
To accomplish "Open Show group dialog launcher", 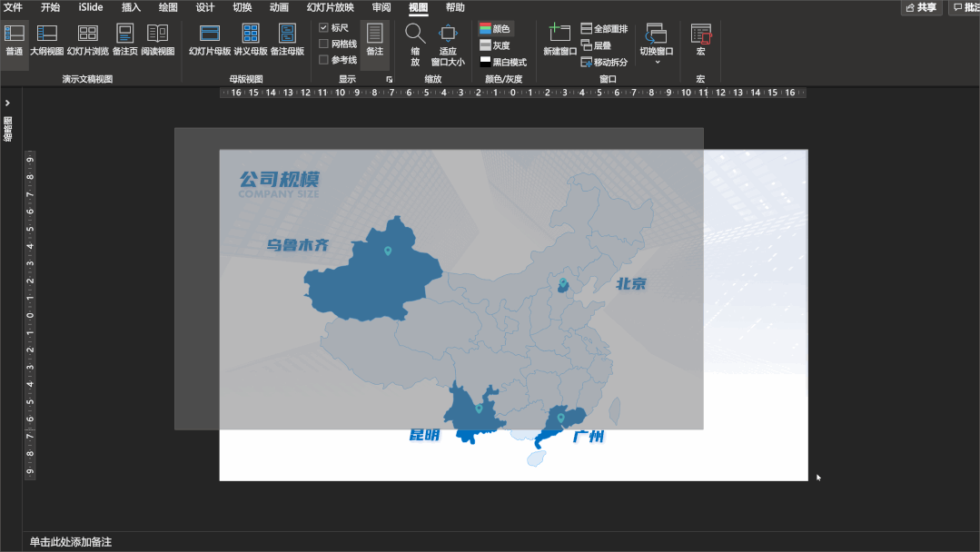I will [390, 79].
